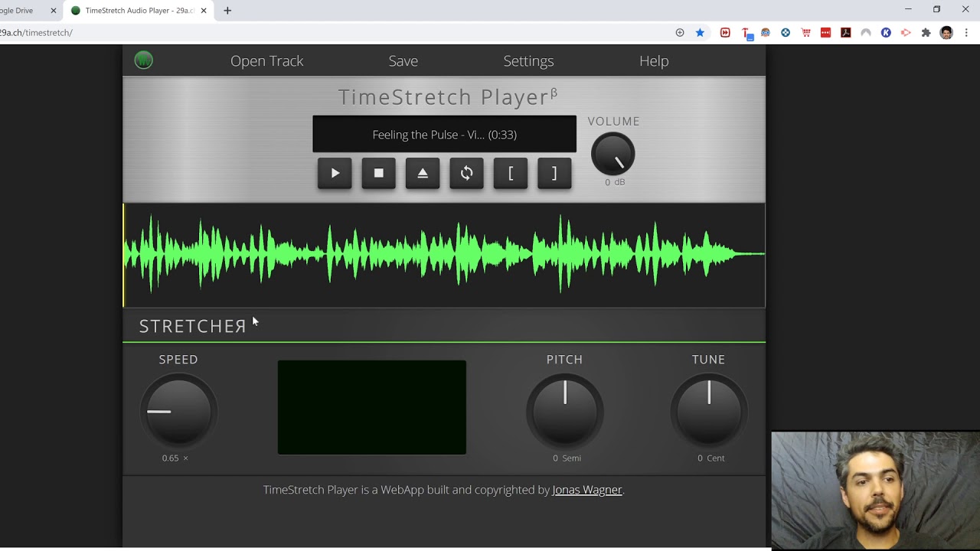Click the red arrow extension icon
Screen dimensions: 980x551
click(906, 33)
